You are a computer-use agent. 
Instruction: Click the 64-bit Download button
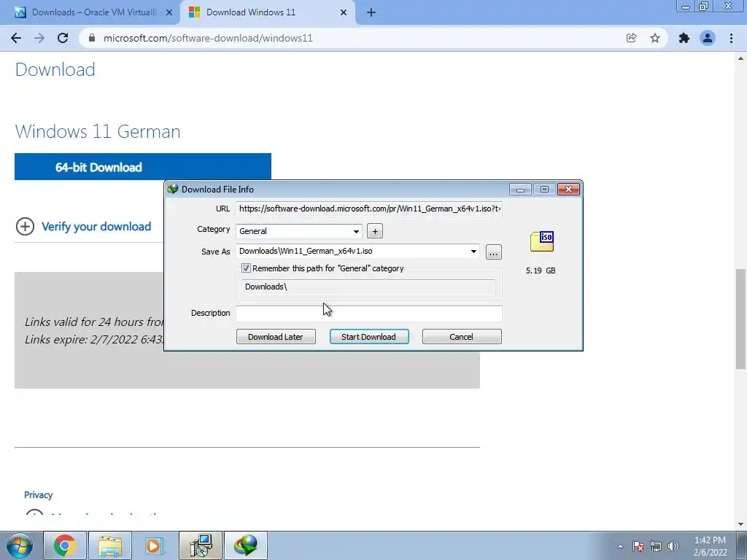[x=143, y=167]
